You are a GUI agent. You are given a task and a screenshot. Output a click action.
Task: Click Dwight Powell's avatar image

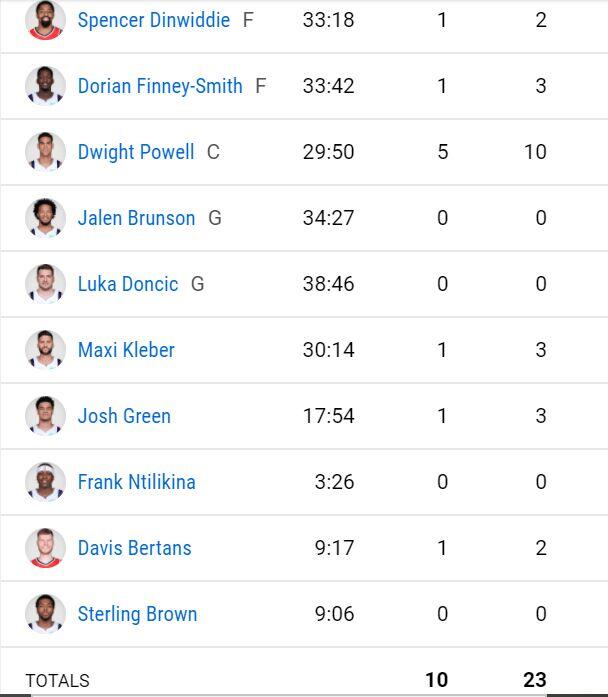pos(45,152)
